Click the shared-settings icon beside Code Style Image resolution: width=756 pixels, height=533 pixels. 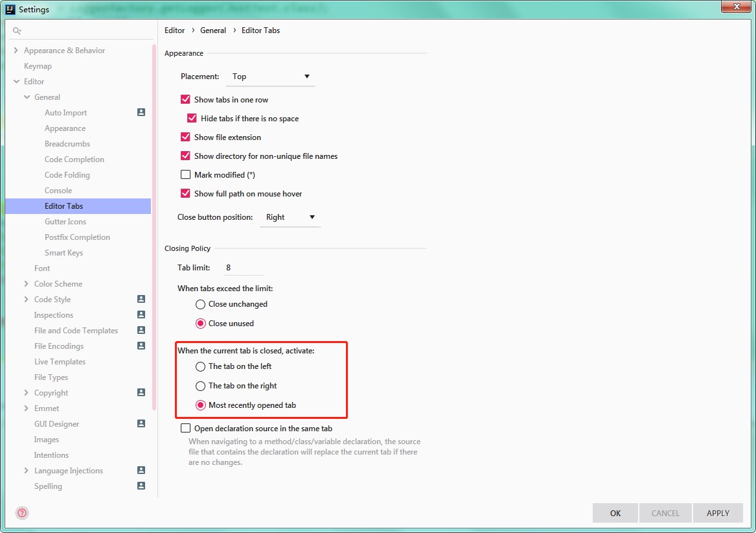[141, 299]
